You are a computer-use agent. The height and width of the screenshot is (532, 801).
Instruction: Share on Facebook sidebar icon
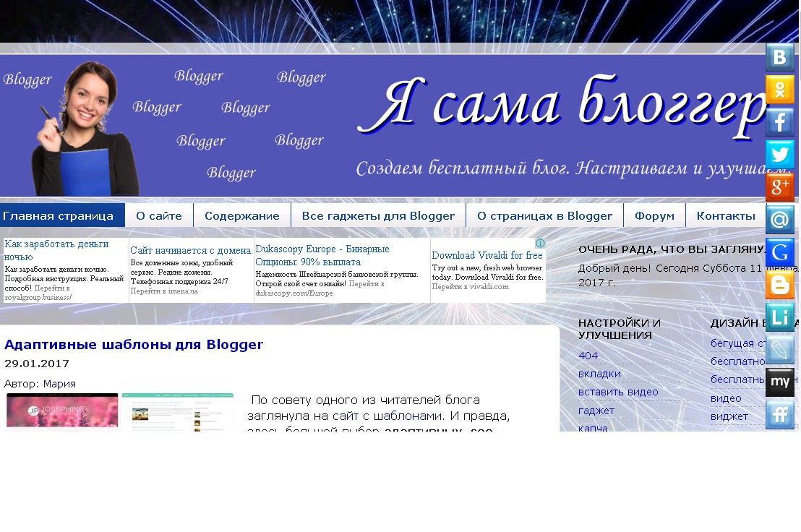point(779,122)
